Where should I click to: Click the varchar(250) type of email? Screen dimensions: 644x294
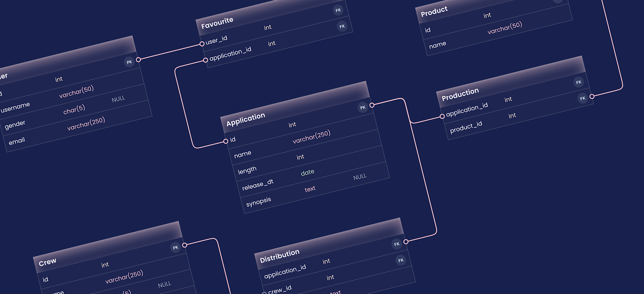[x=86, y=124]
